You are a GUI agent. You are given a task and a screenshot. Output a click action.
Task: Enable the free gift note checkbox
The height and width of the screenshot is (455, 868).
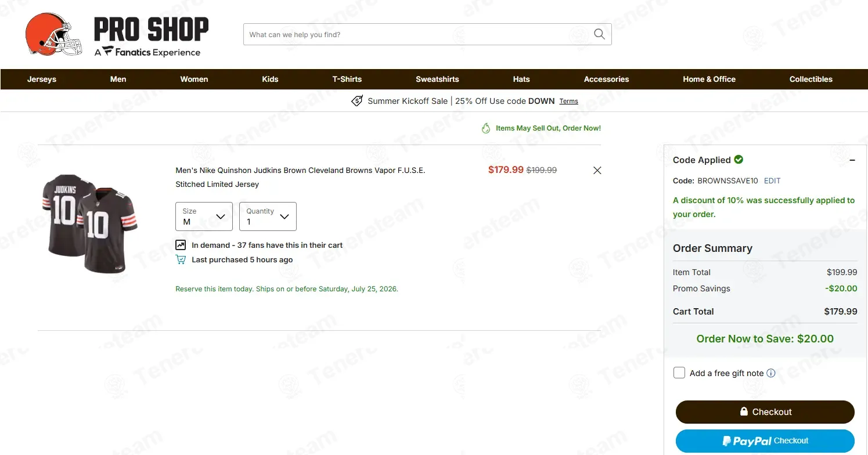(x=679, y=373)
